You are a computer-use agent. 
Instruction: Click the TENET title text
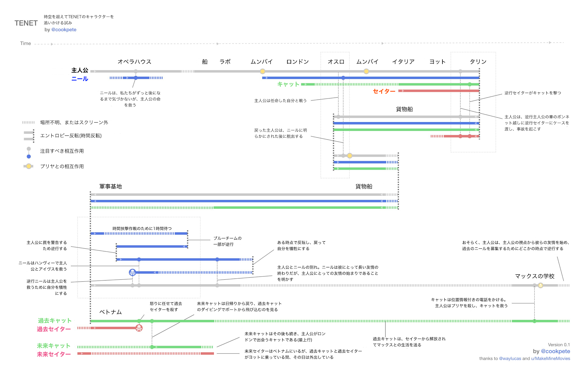26,23
